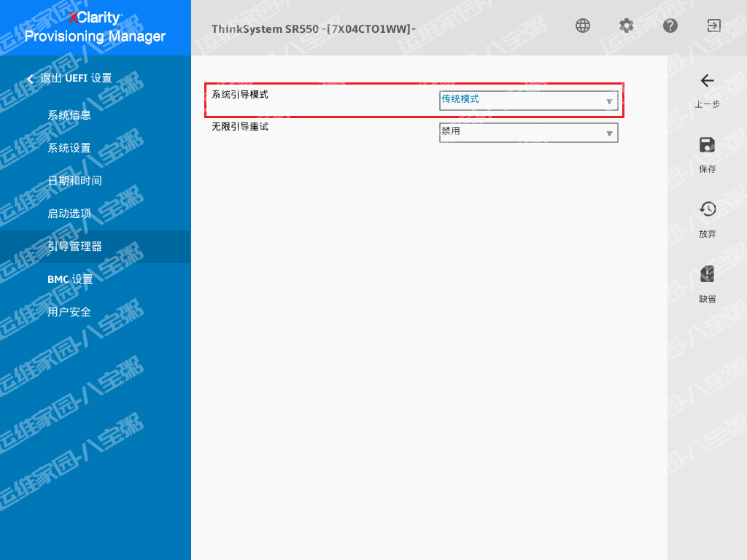Click the arrow on the 传统模式 combo box
This screenshot has width=747, height=560.
[x=609, y=101]
